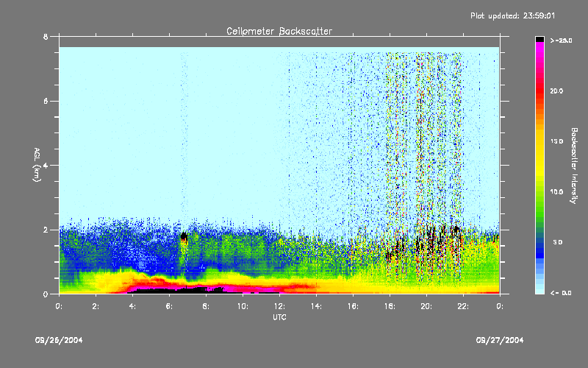Viewport: 588px width, 368px height.
Task: Click the "5.0" colorbar value label
Action: click(x=558, y=243)
